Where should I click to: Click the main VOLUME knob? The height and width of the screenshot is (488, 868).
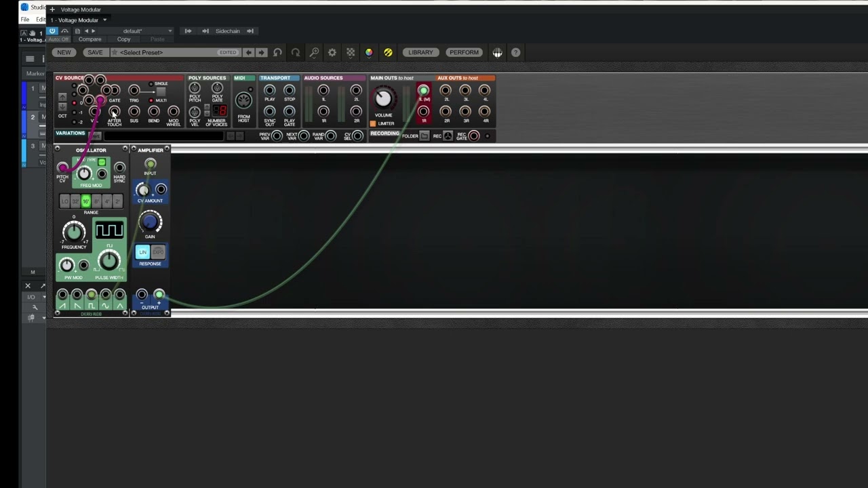click(x=383, y=99)
